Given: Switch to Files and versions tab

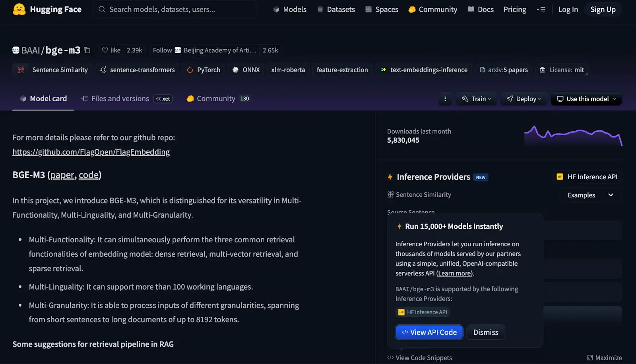Looking at the screenshot, I should coord(120,99).
